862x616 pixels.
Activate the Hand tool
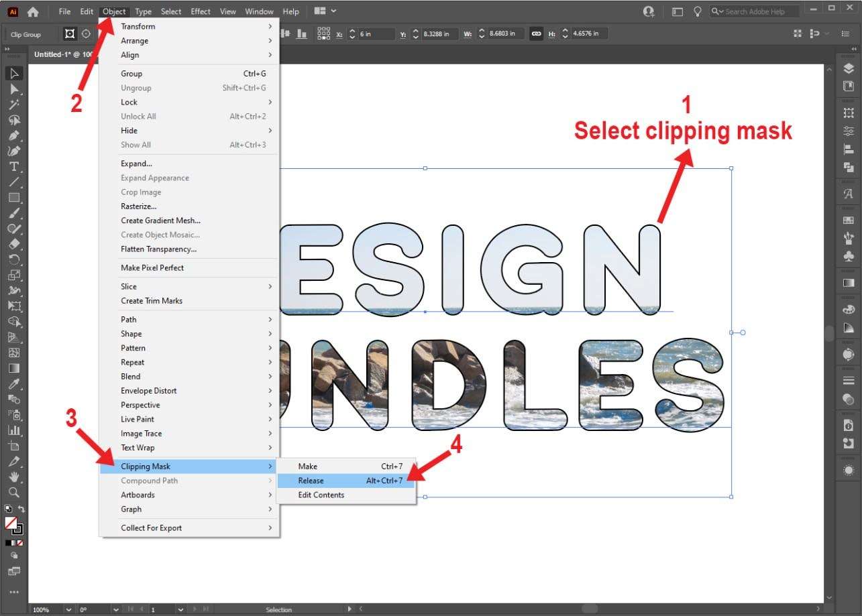coord(14,477)
